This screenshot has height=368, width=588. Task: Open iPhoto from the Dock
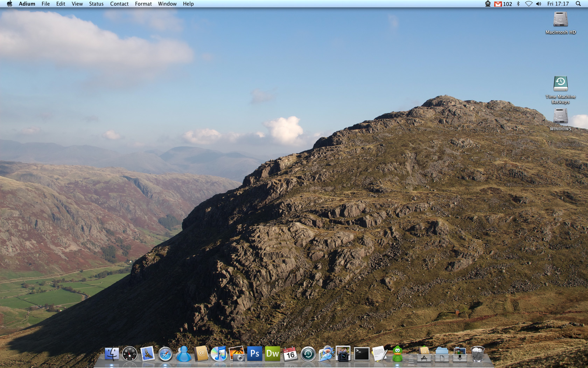pos(237,354)
